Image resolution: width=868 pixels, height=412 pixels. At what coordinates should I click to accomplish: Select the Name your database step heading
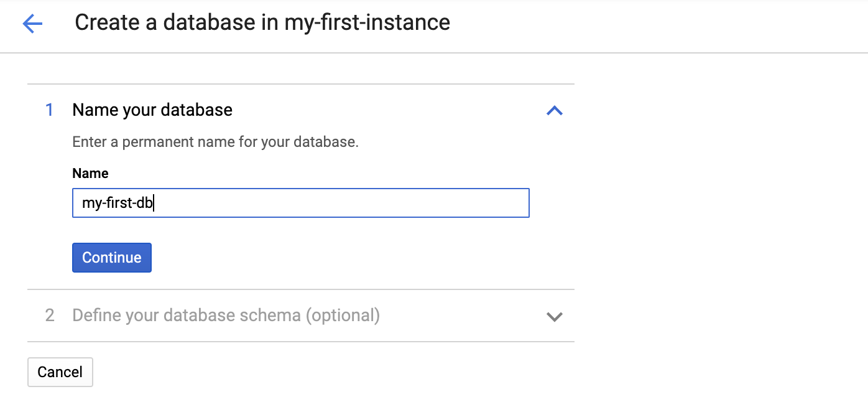pos(152,110)
